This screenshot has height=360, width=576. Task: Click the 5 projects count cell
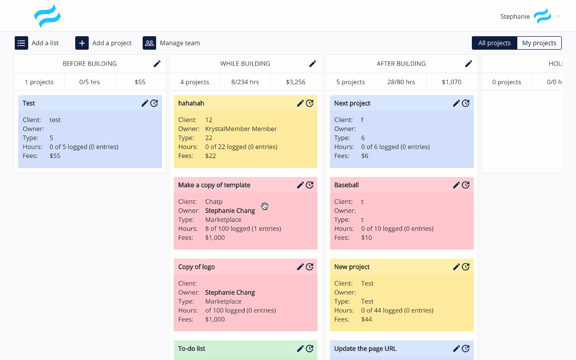[350, 82]
